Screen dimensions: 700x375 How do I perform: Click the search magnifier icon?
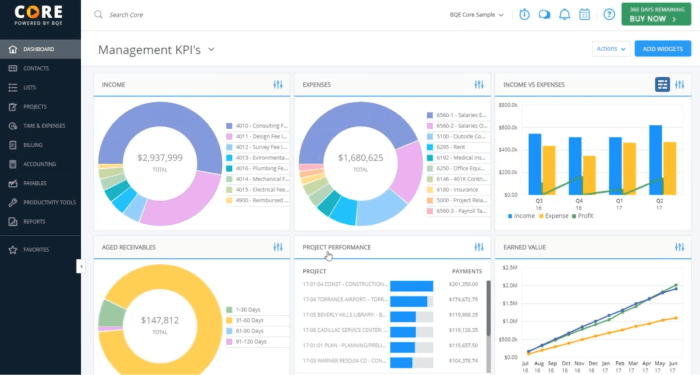98,15
